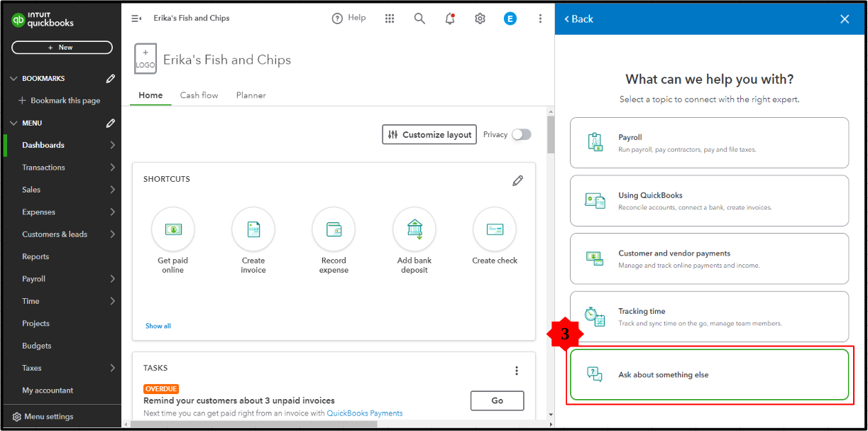Edit the menu with the pencil icon
The image size is (868, 431).
coord(111,123)
